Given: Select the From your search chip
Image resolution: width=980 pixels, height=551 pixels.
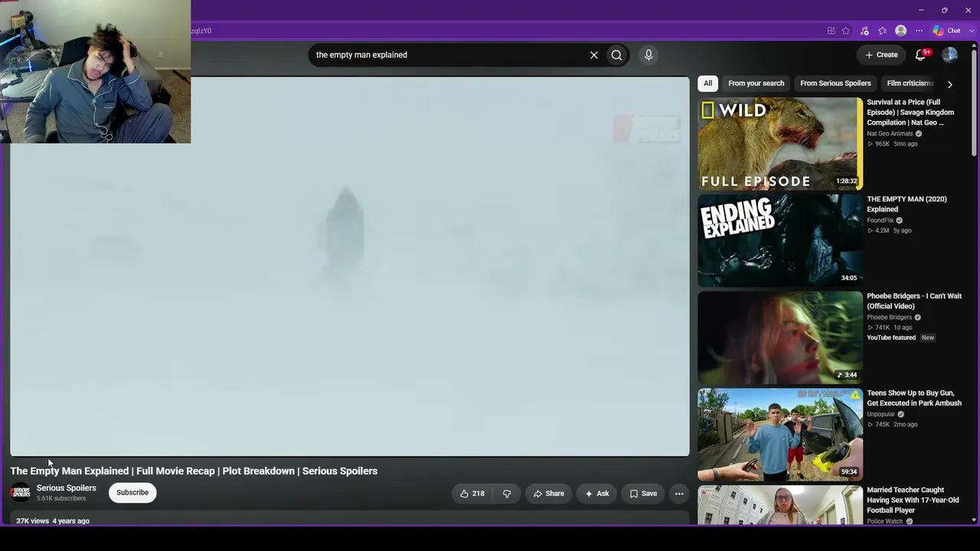Looking at the screenshot, I should coord(756,83).
